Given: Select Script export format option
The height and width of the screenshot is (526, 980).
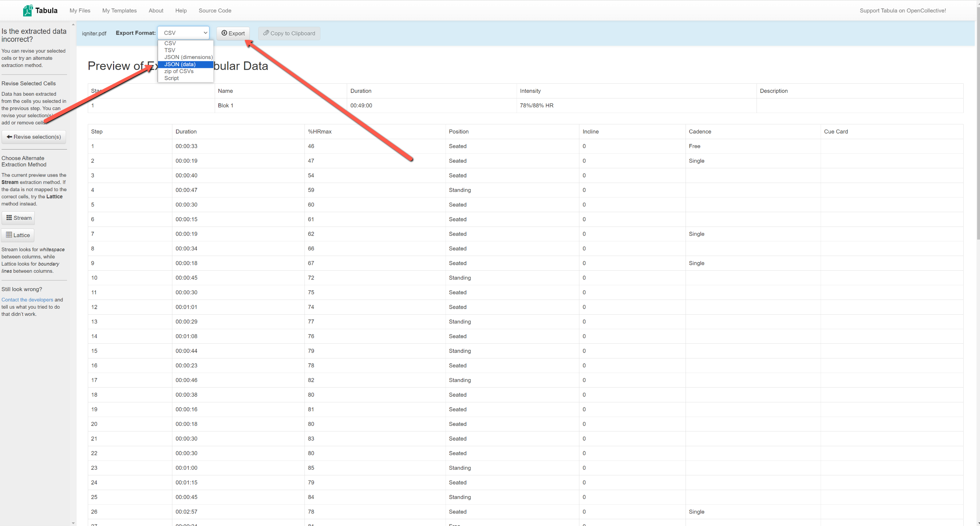Looking at the screenshot, I should click(172, 78).
